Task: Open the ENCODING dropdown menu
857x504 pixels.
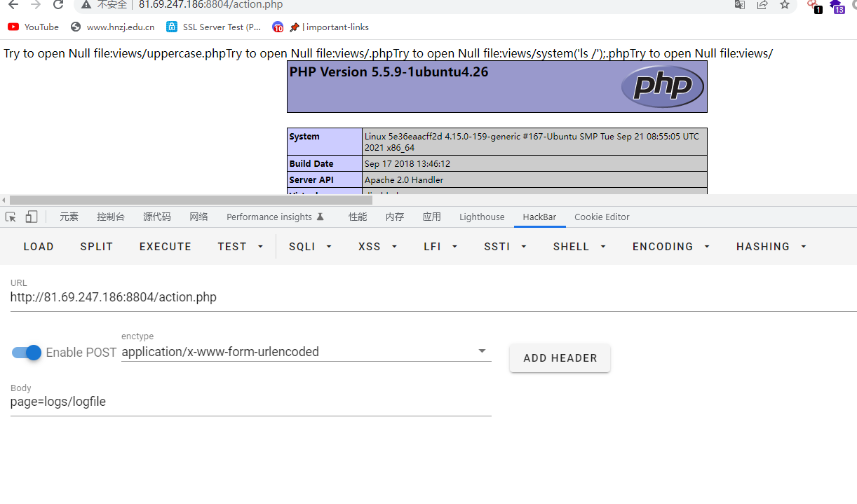Action: pos(670,247)
